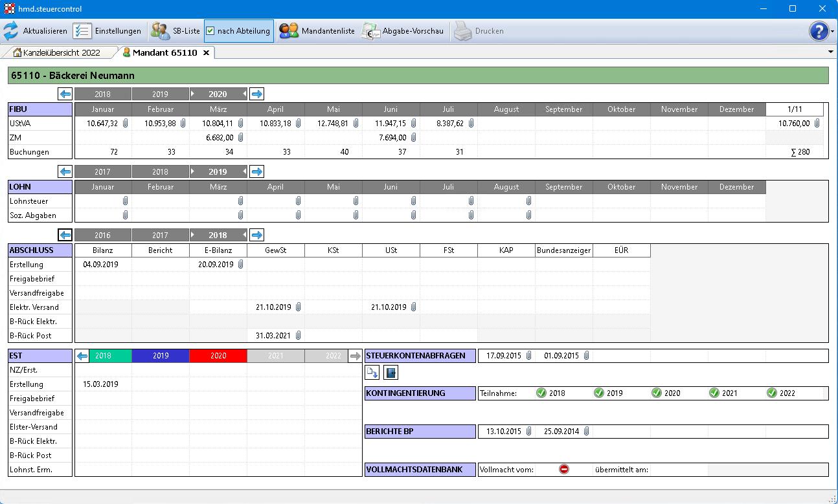Screen dimensions: 838x504
Task: Click the red 2020 year swatch in EST
Action: [218, 355]
